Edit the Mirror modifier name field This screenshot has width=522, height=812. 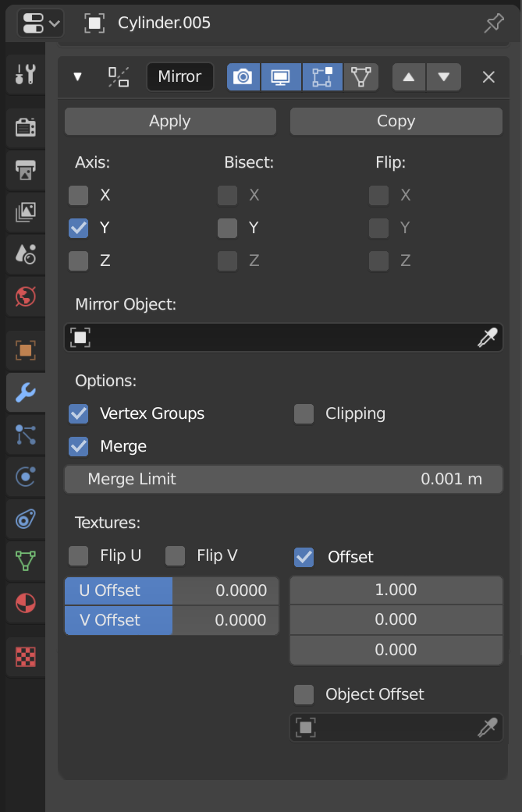[179, 76]
